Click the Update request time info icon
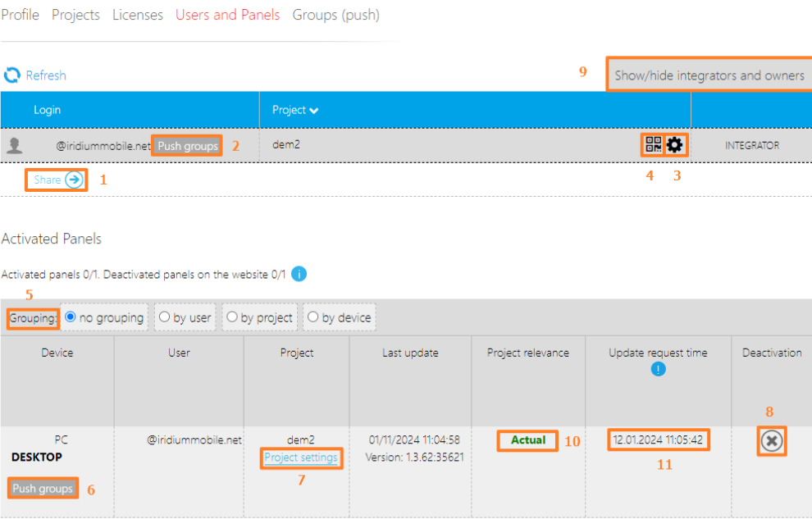The height and width of the screenshot is (519, 812). 658,369
